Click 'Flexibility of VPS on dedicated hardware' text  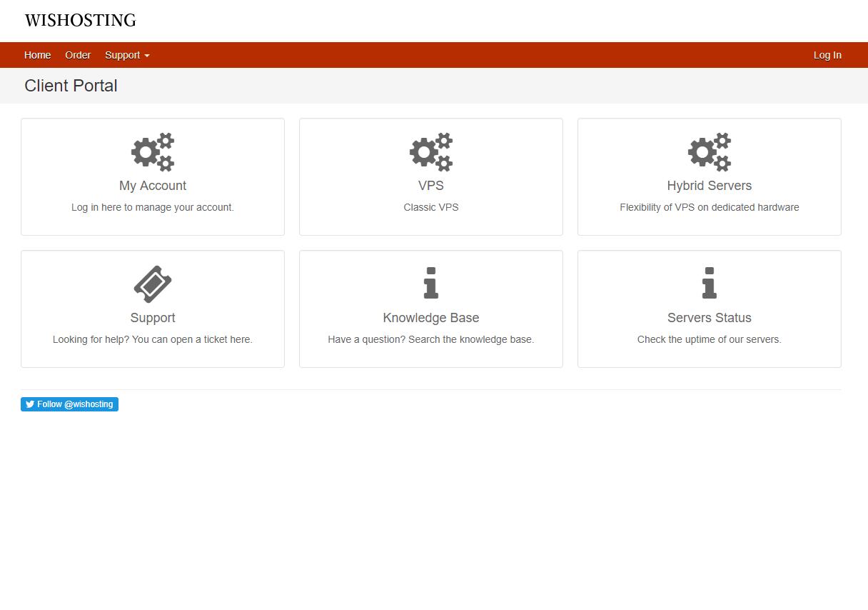coord(710,207)
